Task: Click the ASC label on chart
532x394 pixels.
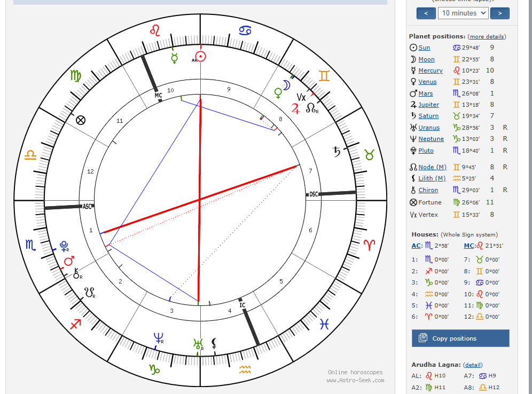Action: coord(87,206)
